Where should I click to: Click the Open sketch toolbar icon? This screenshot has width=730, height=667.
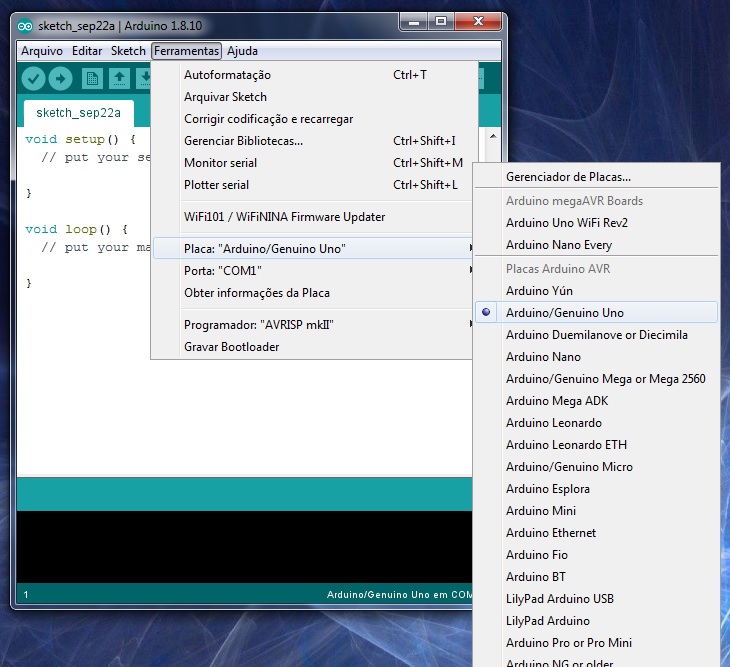click(119, 78)
